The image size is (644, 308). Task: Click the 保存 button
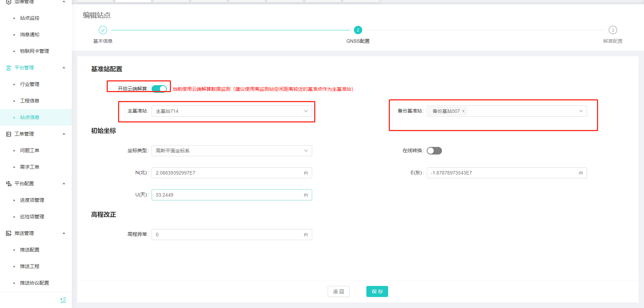point(377,291)
